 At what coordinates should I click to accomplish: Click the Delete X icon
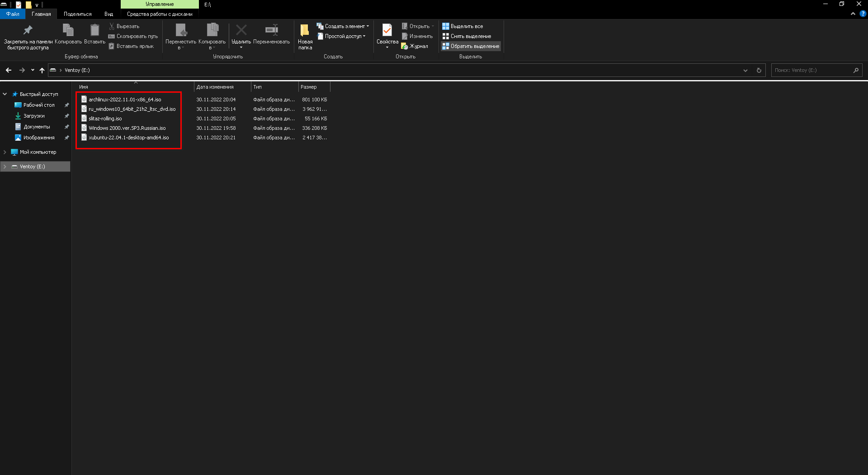(241, 30)
